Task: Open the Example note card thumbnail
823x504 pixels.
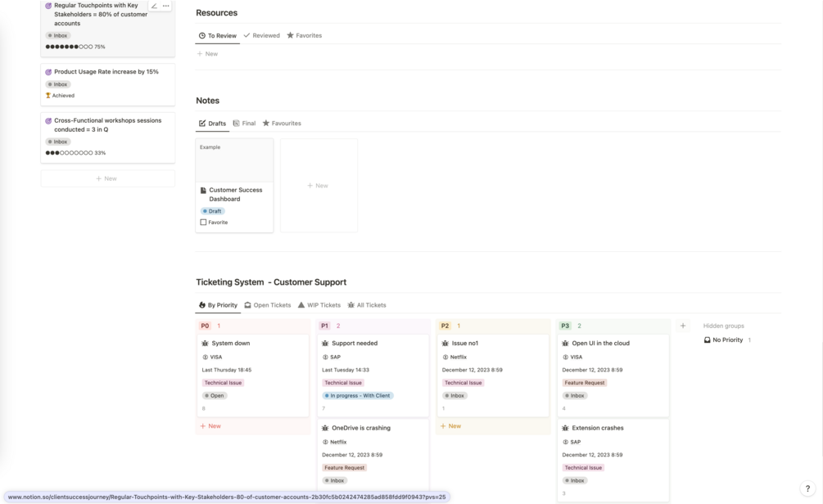Action: (234, 160)
